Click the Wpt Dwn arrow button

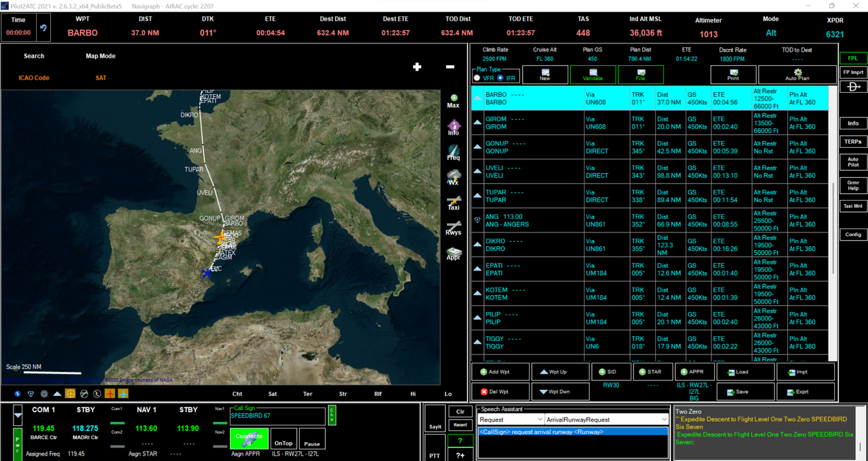[x=559, y=392]
